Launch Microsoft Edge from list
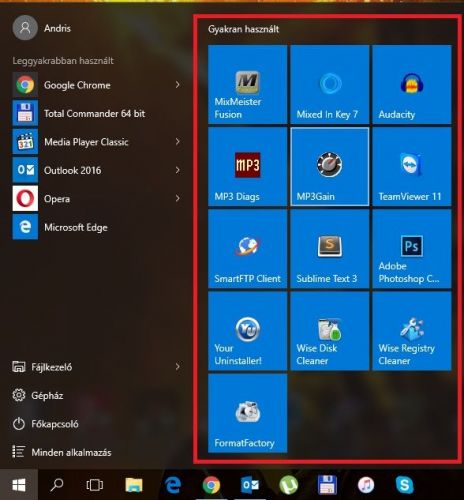The image size is (464, 500). [98, 227]
